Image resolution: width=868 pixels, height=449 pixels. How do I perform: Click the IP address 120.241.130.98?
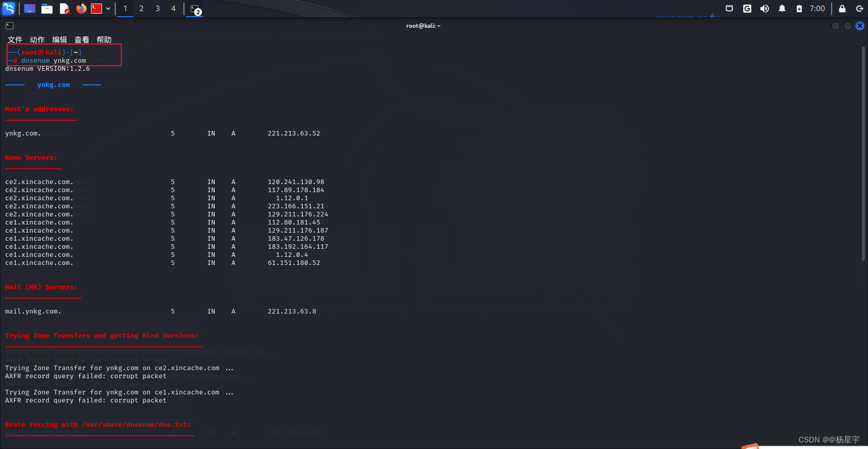click(x=296, y=182)
